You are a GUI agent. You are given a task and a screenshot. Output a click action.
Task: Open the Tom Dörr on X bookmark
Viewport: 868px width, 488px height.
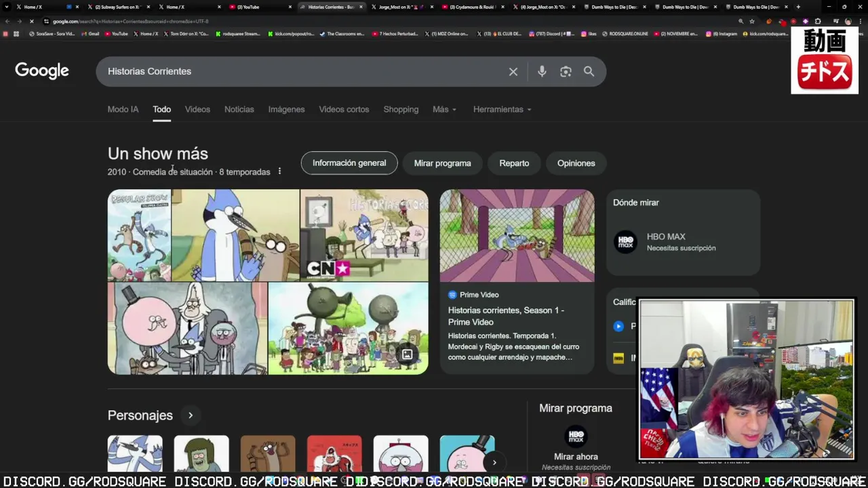(186, 34)
